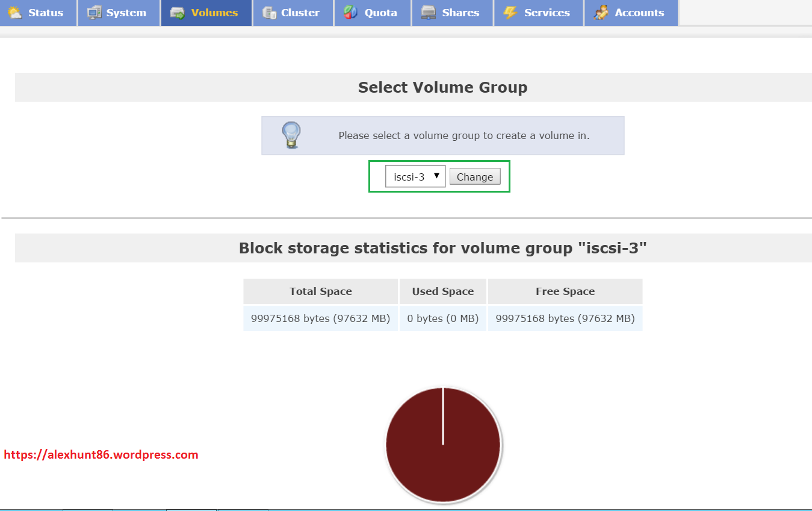812x511 pixels.
Task: Click the database icon on Cluster tab
Action: tap(270, 13)
